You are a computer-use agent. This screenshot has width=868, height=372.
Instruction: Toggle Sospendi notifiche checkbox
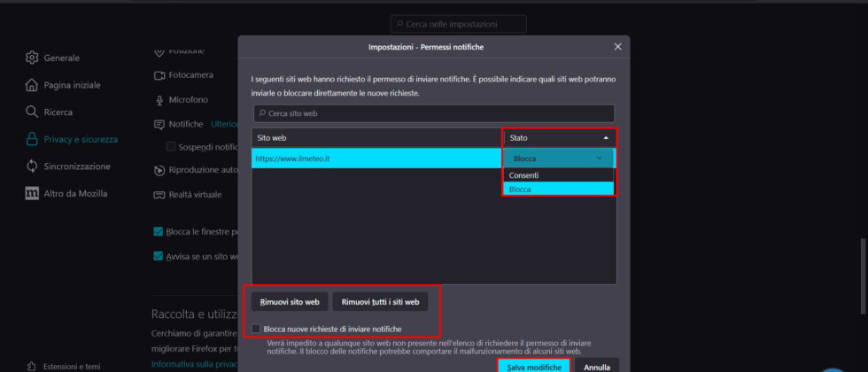point(171,147)
